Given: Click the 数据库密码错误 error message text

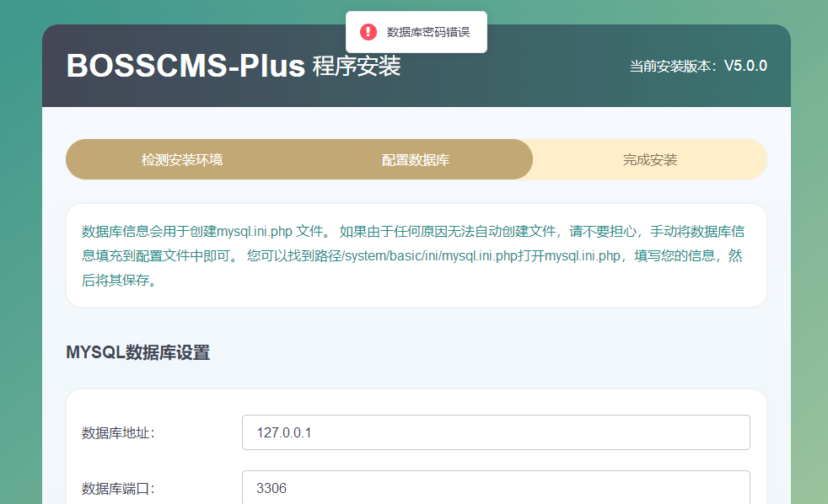Looking at the screenshot, I should coord(427,32).
